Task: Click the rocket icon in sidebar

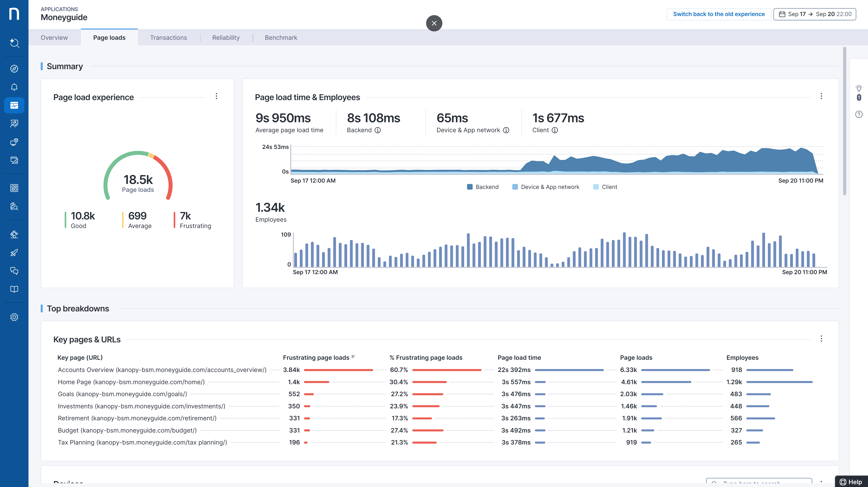Action: [14, 253]
